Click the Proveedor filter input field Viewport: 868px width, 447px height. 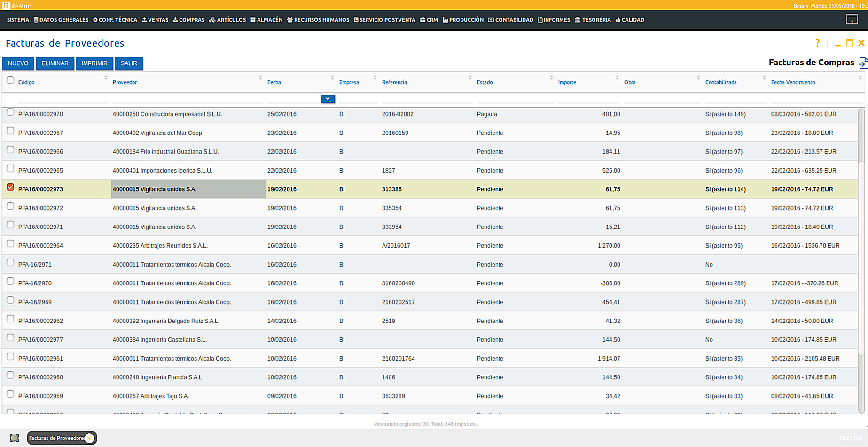[188, 99]
